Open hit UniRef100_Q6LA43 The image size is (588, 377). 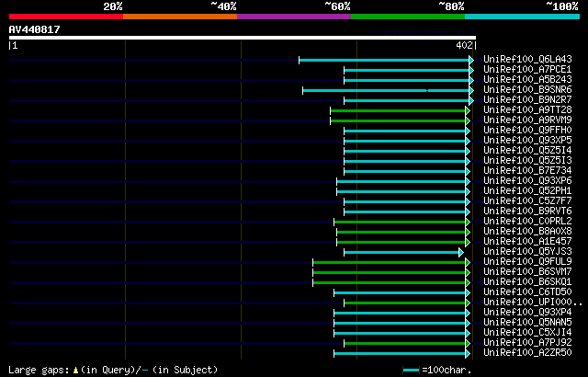coord(527,59)
